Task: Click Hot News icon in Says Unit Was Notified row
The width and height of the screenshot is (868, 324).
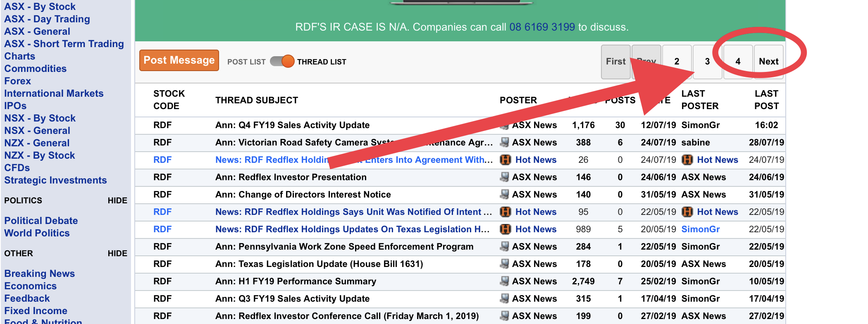Action: (505, 212)
